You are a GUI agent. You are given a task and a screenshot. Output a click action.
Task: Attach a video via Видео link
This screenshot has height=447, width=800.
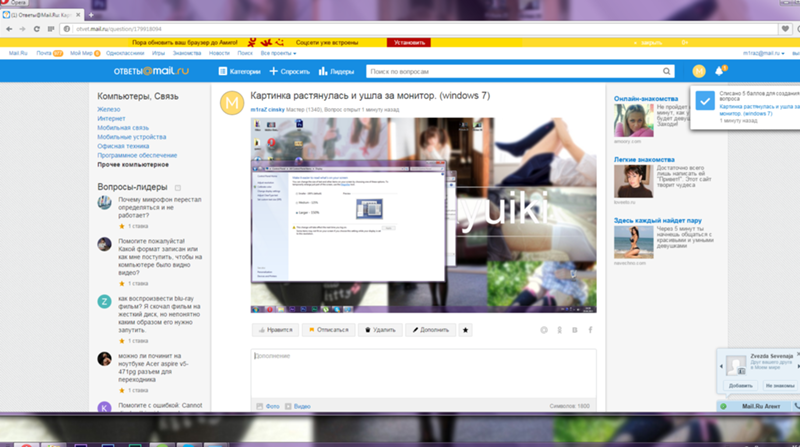click(x=297, y=407)
